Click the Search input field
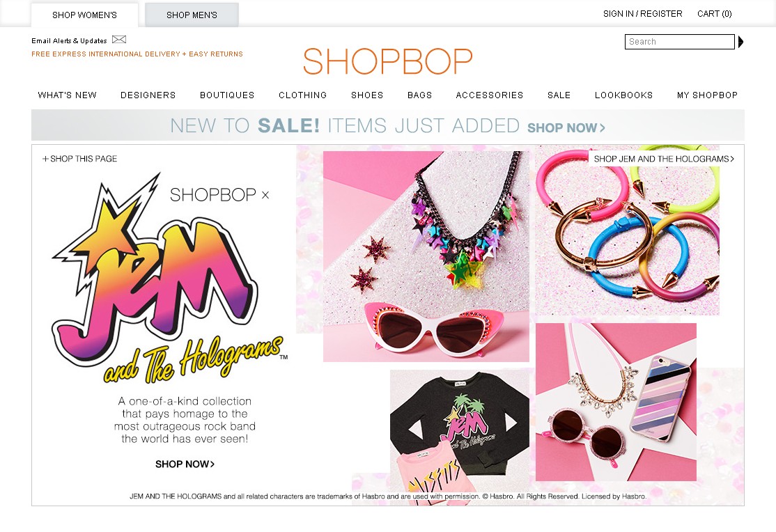The image size is (776, 532). pyautogui.click(x=679, y=42)
